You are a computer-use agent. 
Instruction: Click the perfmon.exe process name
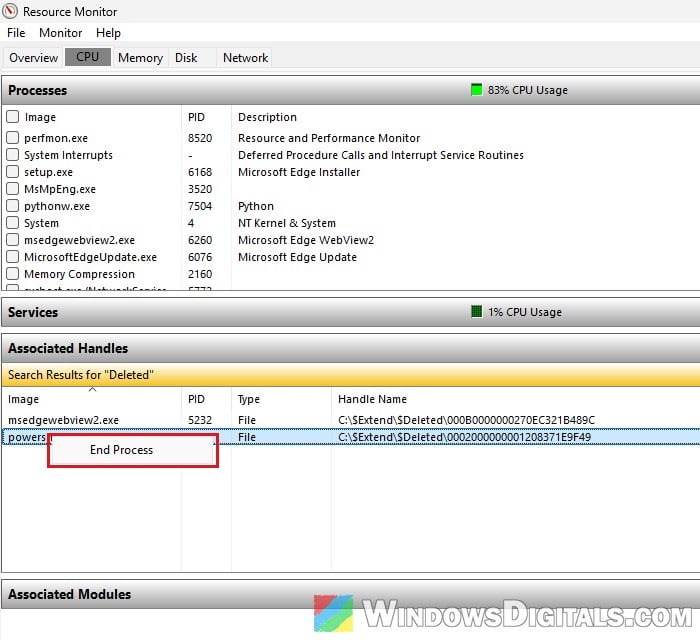coord(56,138)
